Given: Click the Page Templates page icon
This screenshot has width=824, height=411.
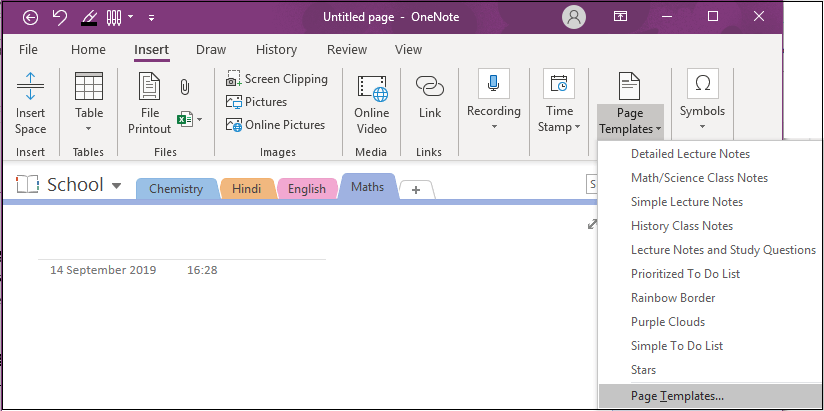Looking at the screenshot, I should click(630, 86).
